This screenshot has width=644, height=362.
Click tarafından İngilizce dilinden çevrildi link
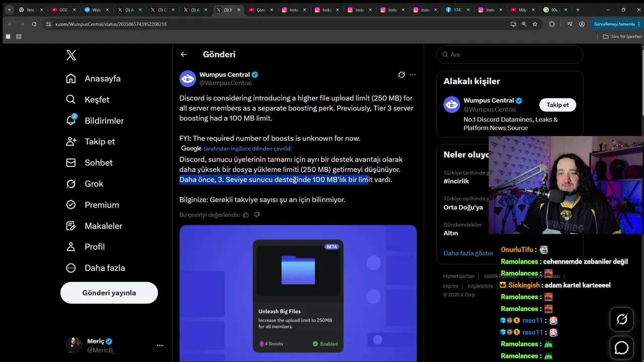pos(248,148)
